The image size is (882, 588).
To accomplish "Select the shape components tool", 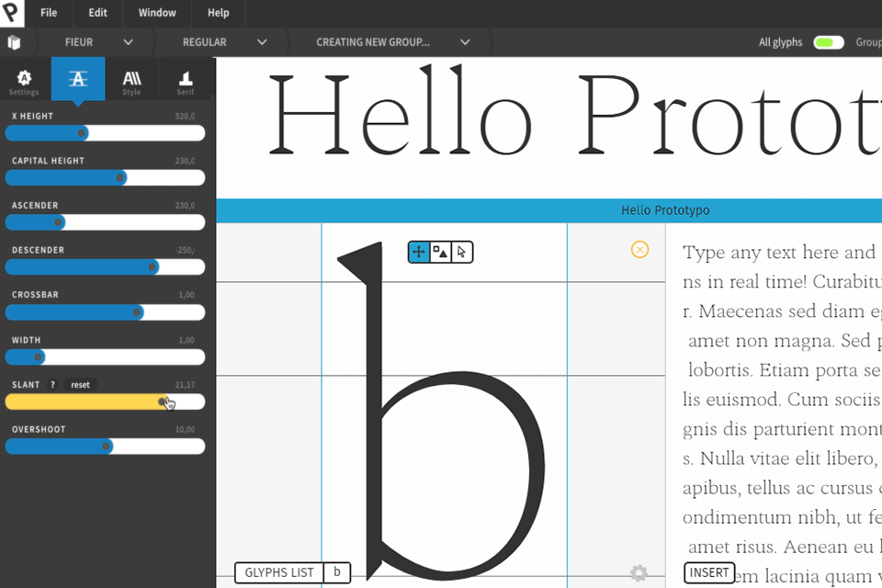I will (x=440, y=252).
